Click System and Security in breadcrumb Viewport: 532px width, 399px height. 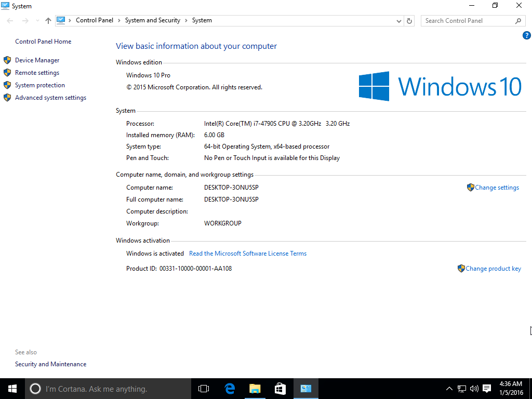click(x=153, y=20)
